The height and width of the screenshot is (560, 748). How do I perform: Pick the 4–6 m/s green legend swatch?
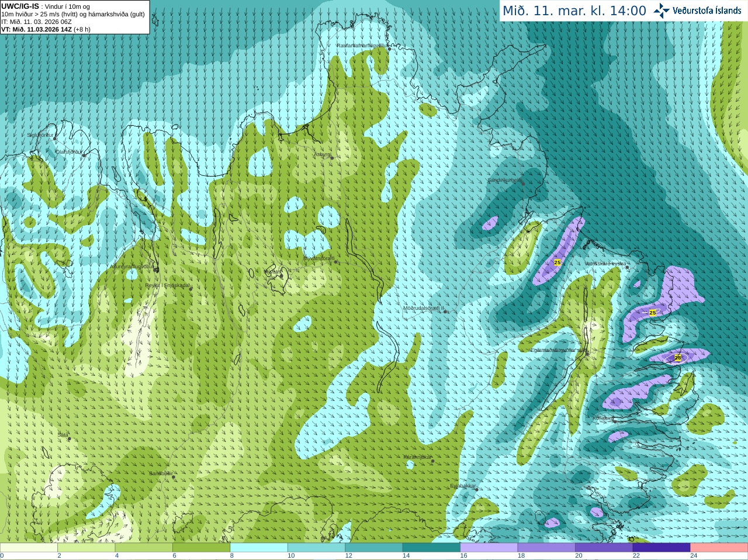pos(144,548)
